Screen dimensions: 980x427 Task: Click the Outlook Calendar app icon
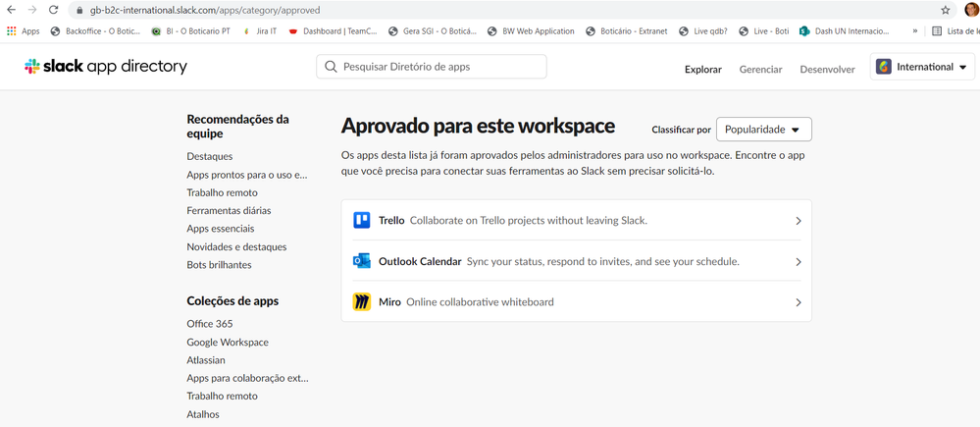361,261
